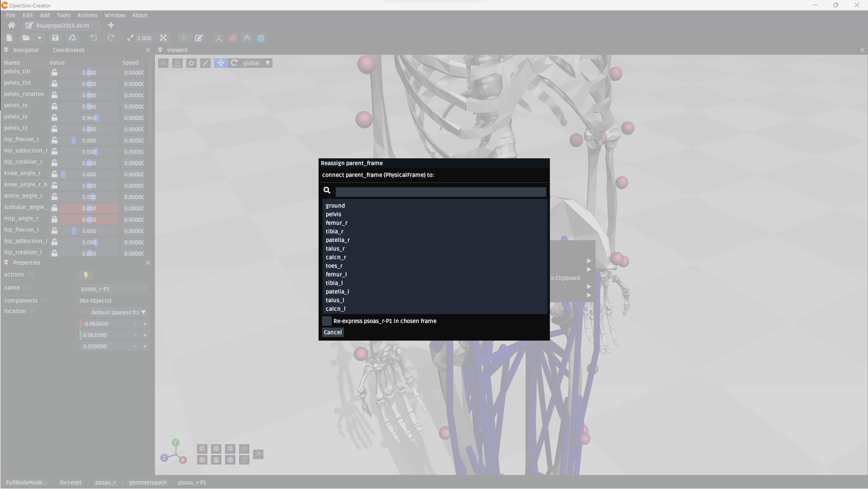Select the ruler measurement tool in viewer0
Viewport: 868px width, 489px height.
point(205,63)
